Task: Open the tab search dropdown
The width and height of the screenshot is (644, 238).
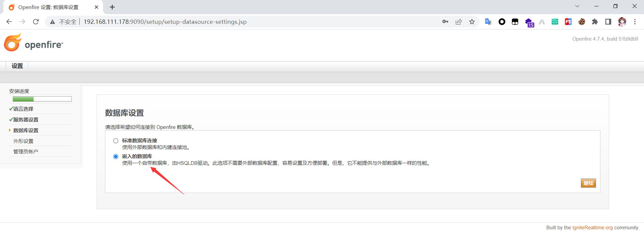Action: (577, 6)
